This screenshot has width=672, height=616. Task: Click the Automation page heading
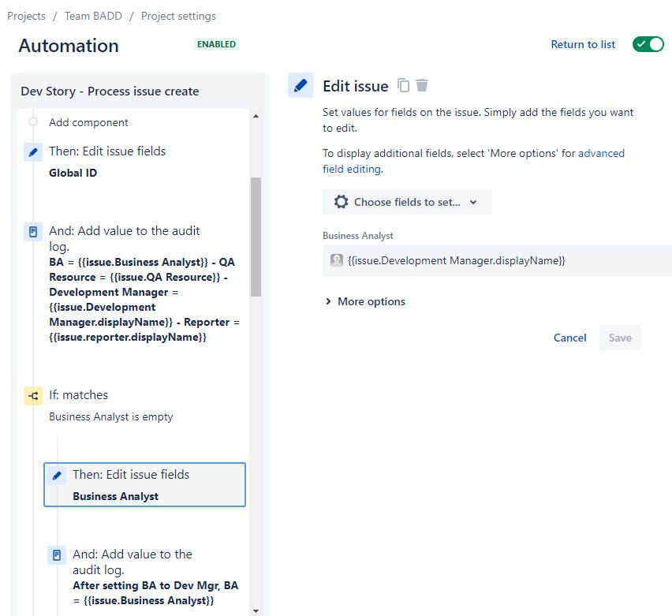click(69, 46)
